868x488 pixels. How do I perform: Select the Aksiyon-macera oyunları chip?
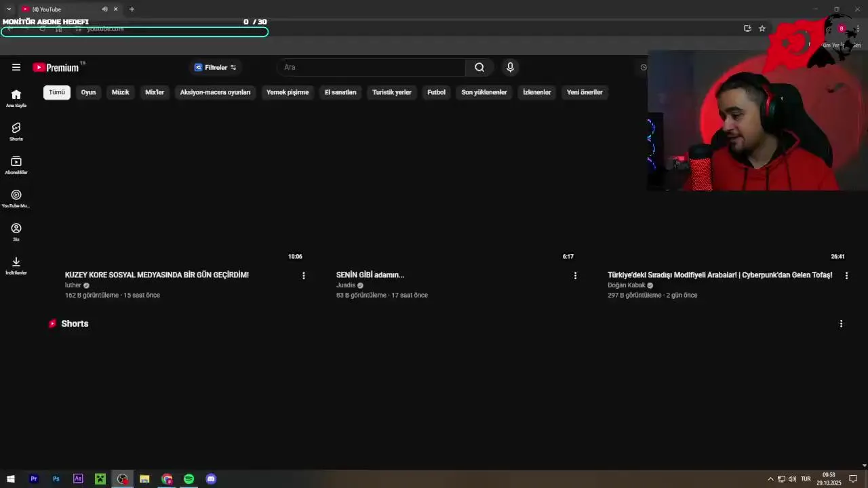point(215,92)
